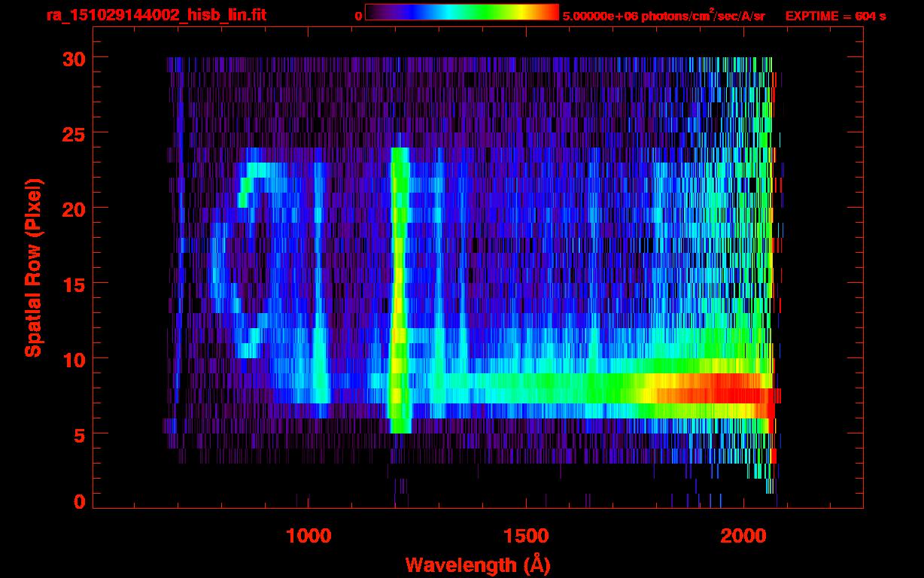Viewport: 924px width, 578px height.
Task: Click the 0 at the colorbar start
Action: point(358,16)
